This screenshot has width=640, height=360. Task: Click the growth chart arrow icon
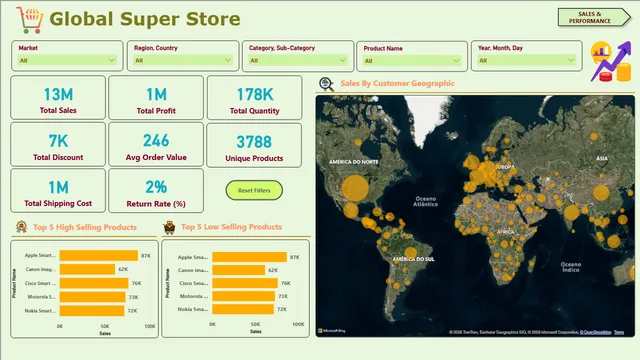coord(611,61)
